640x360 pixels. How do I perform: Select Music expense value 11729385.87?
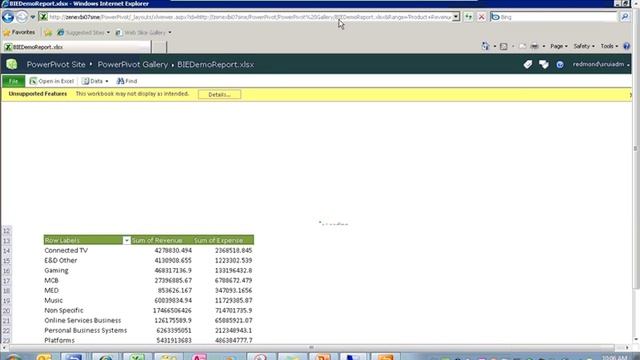pos(233,300)
